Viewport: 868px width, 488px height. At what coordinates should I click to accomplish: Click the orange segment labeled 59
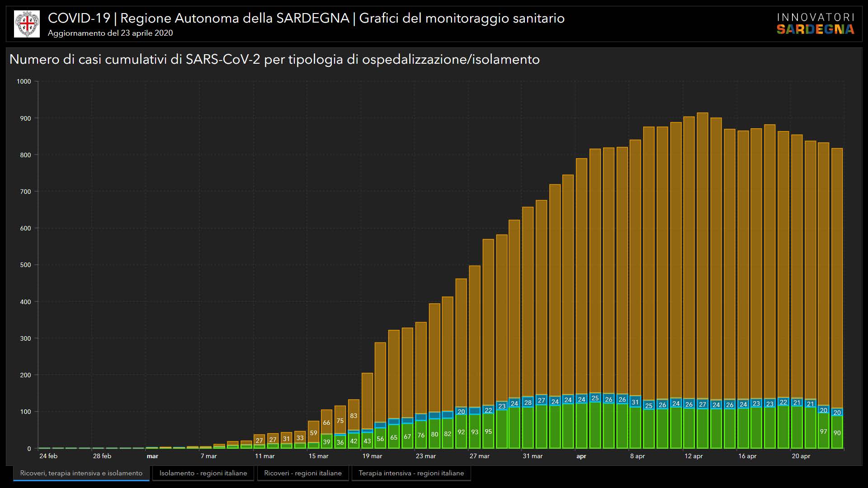(x=313, y=432)
